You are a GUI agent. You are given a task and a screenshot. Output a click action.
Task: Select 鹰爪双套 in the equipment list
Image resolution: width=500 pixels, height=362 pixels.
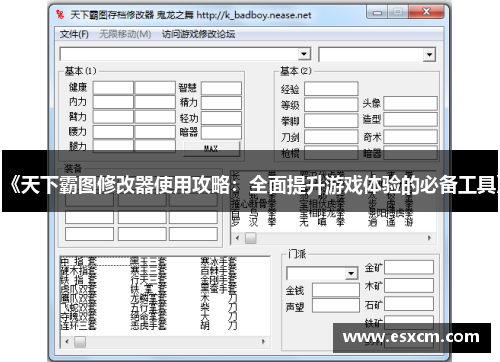coord(78,297)
